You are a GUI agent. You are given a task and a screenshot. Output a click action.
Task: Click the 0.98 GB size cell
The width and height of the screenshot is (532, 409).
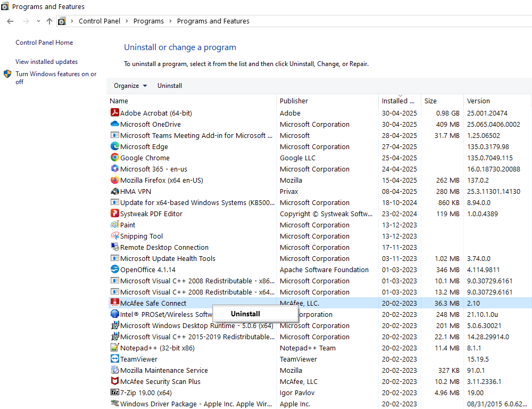coord(447,113)
